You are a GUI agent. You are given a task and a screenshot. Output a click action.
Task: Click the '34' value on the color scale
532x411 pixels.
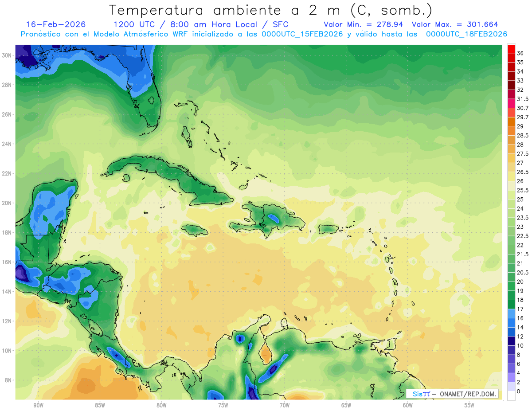[520, 71]
